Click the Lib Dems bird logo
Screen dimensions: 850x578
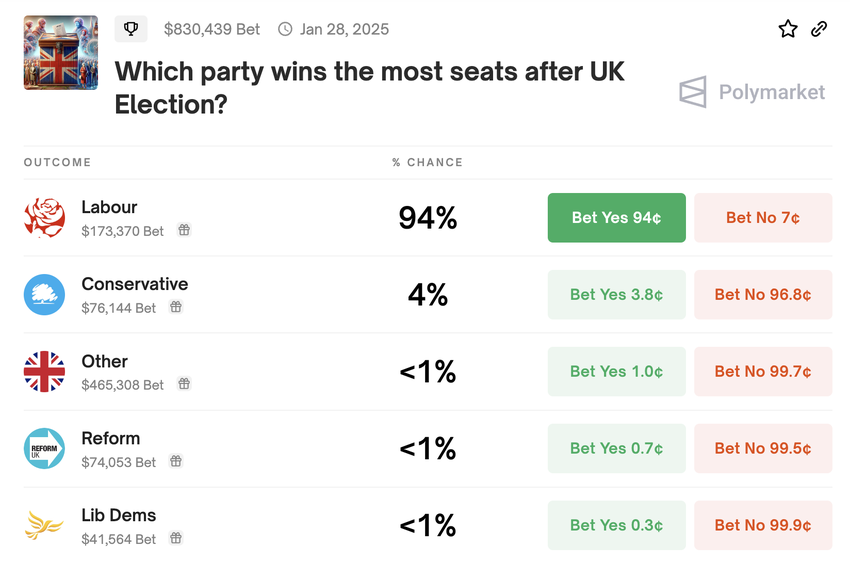[44, 526]
